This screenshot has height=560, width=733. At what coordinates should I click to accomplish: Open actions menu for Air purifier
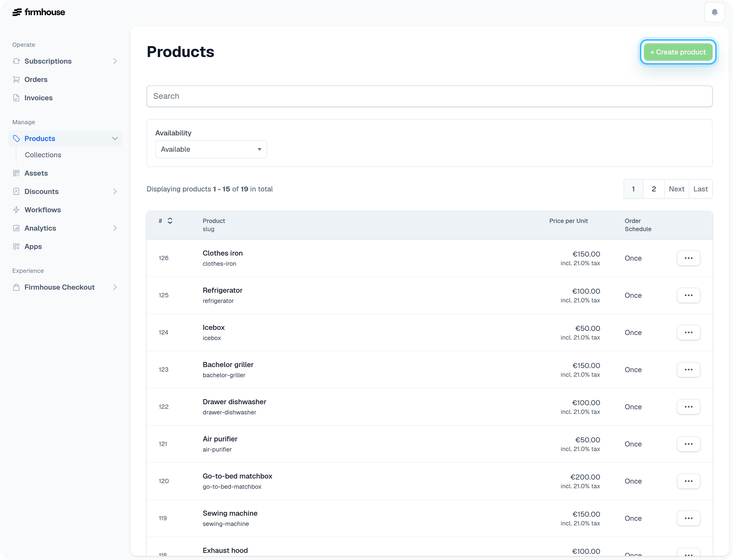688,444
